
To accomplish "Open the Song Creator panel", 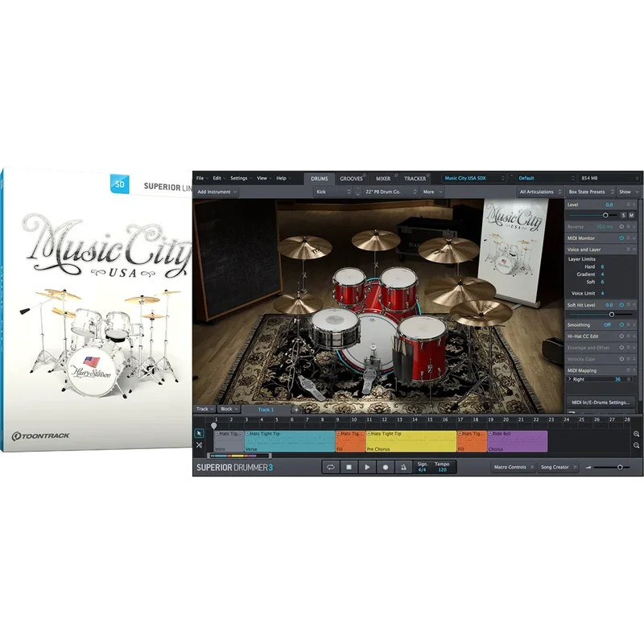I will [558, 467].
